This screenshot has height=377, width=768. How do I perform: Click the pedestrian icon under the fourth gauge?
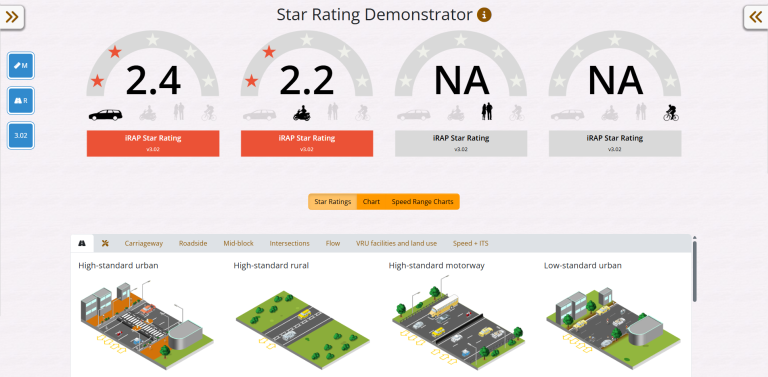tap(641, 112)
